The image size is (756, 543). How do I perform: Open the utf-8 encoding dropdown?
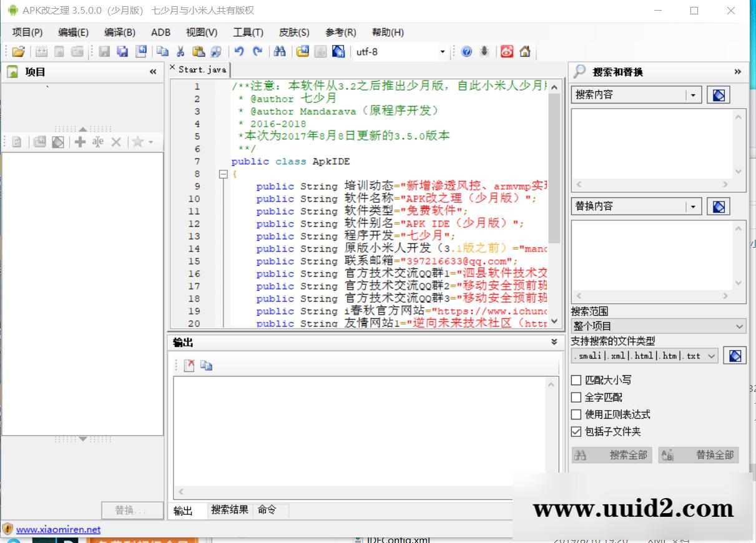[x=442, y=52]
